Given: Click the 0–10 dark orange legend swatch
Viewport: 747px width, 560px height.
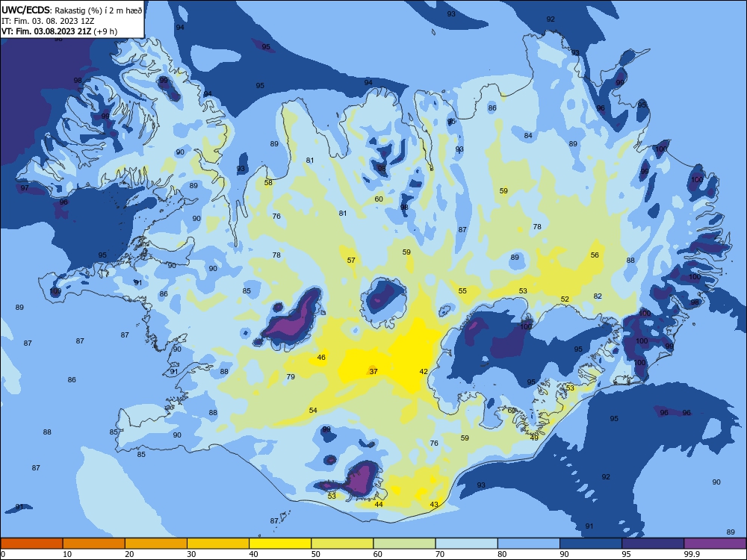Looking at the screenshot, I should pos(31,544).
